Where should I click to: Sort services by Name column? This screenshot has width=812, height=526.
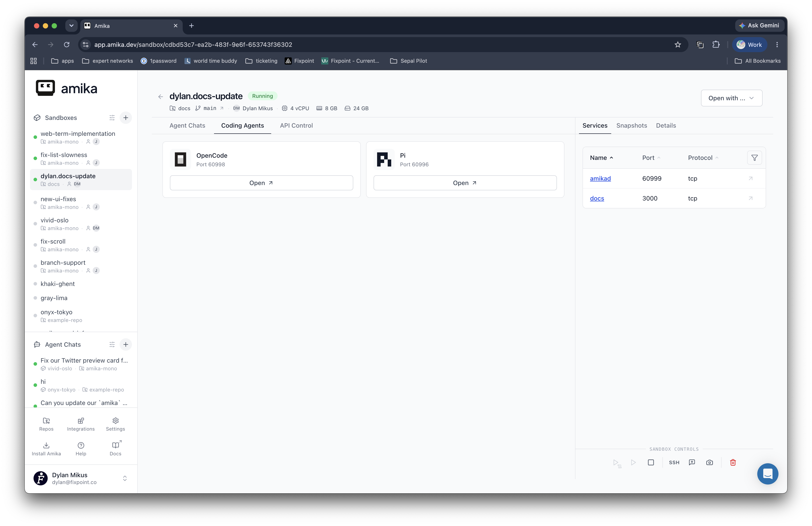tap(602, 158)
